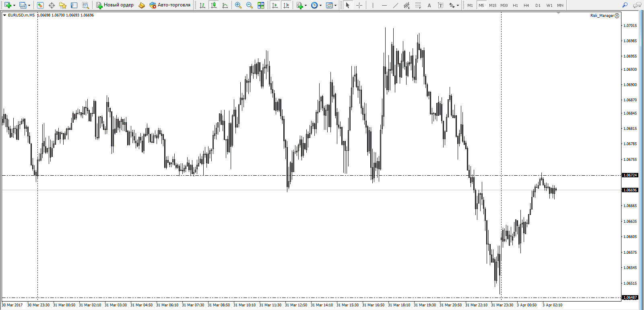The image size is (644, 310).
Task: Select the M5 timeframe button
Action: (x=481, y=5)
